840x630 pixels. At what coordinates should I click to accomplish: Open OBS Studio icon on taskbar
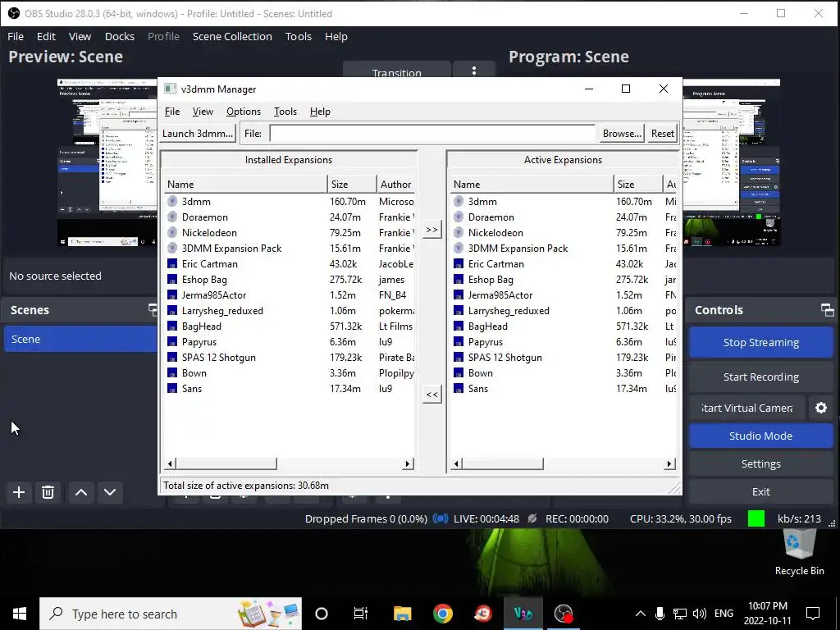tap(564, 614)
